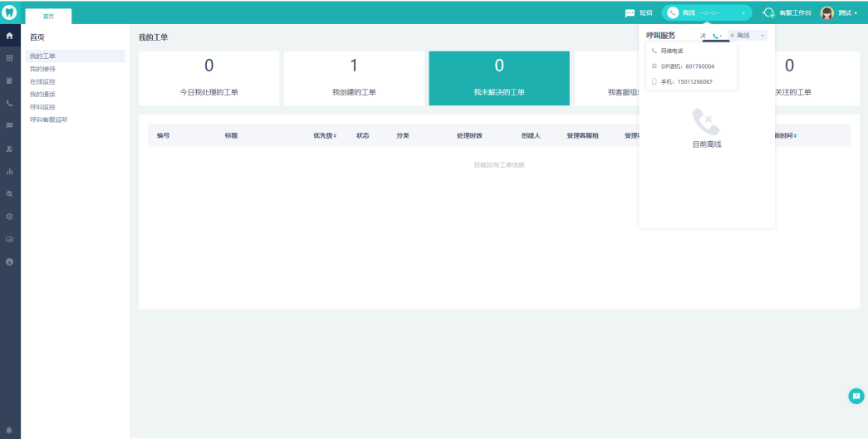
Task: Click the 我未解决的工单 card
Action: (x=499, y=79)
